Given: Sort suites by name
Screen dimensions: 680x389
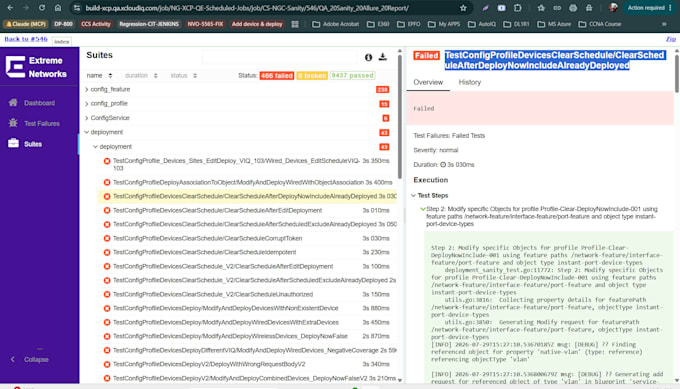Looking at the screenshot, I should [99, 75].
